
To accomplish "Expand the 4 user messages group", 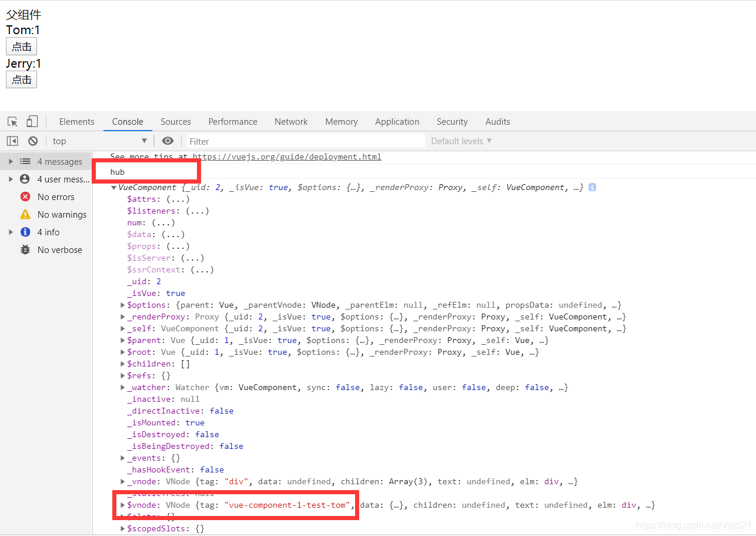I will tap(11, 179).
